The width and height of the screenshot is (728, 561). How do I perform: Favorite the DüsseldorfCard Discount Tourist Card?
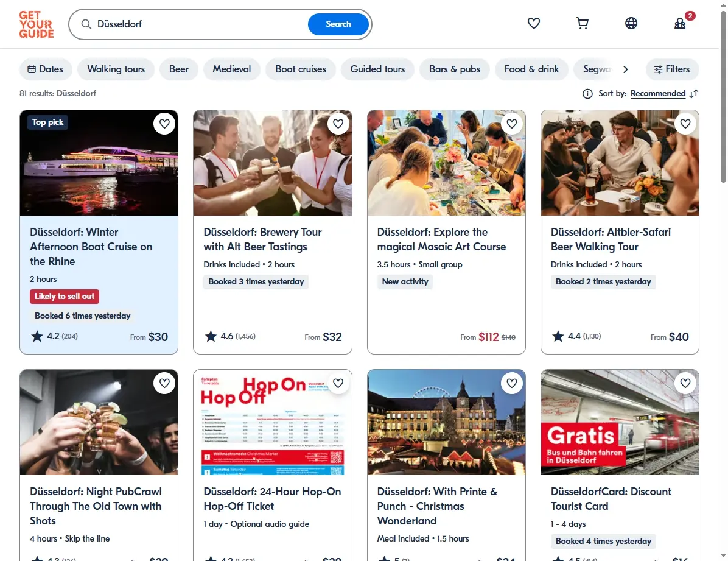tap(685, 383)
